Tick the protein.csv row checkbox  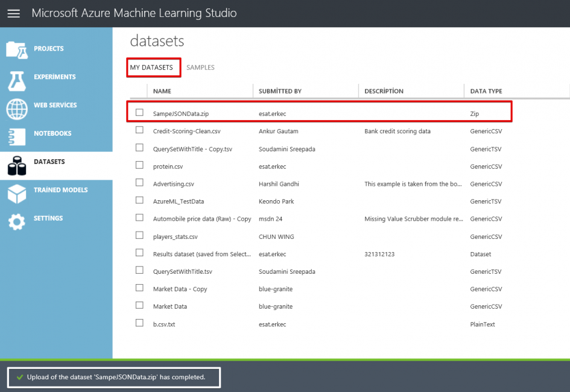tap(140, 165)
